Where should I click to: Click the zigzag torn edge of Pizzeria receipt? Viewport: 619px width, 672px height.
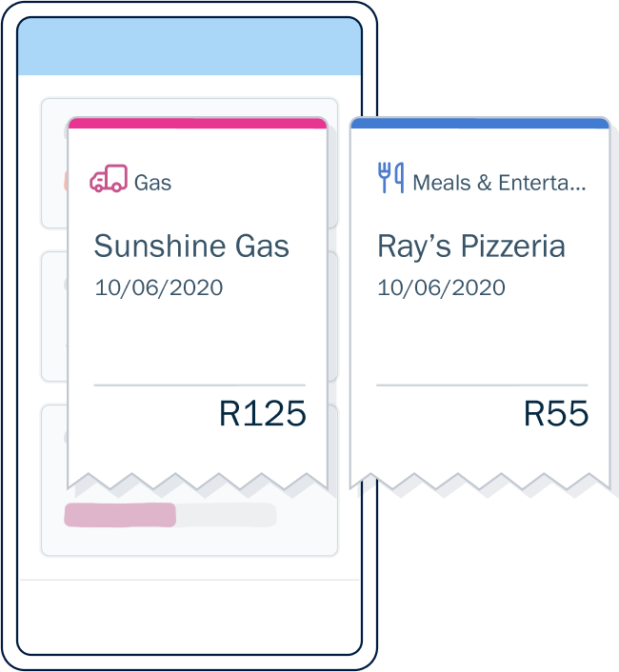pos(480,482)
